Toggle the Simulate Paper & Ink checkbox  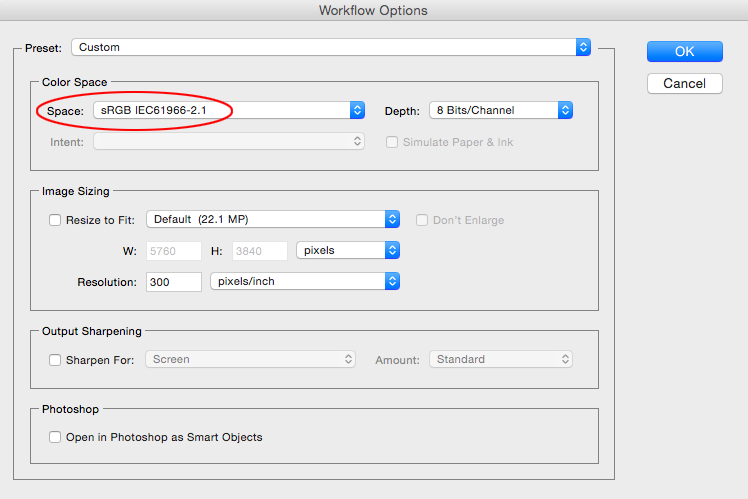pos(393,142)
